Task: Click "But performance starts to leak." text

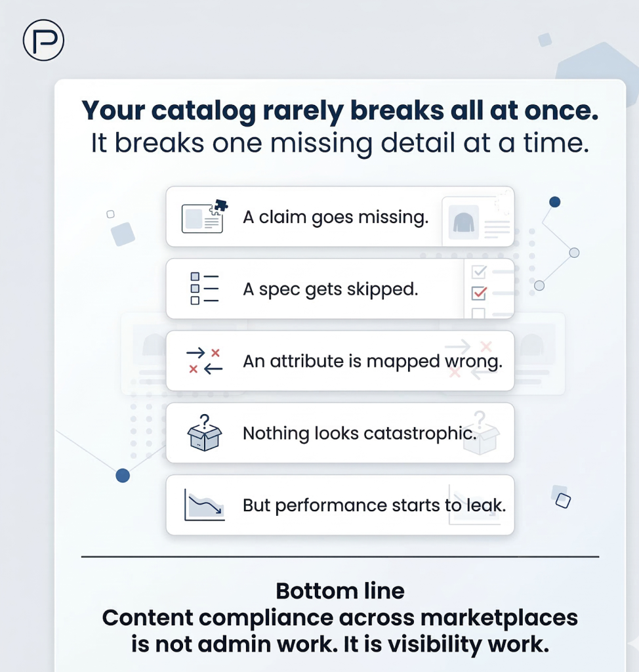Action: (374, 505)
